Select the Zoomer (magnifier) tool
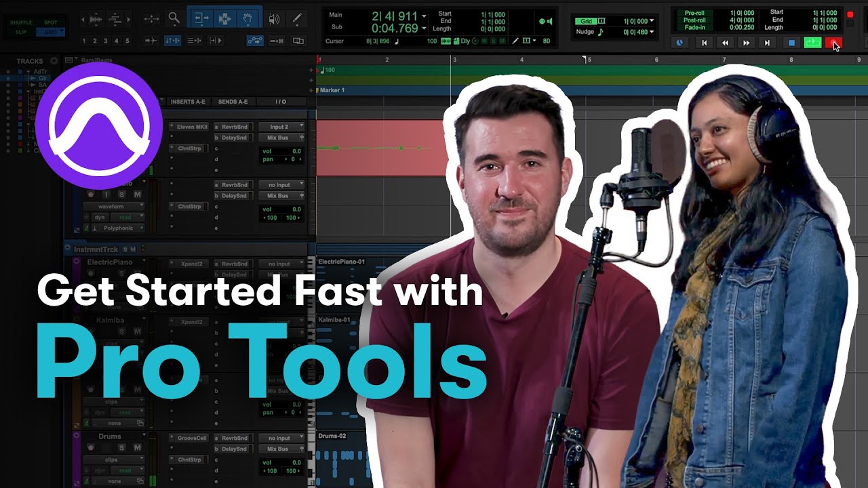This screenshot has height=488, width=868. coord(174,19)
